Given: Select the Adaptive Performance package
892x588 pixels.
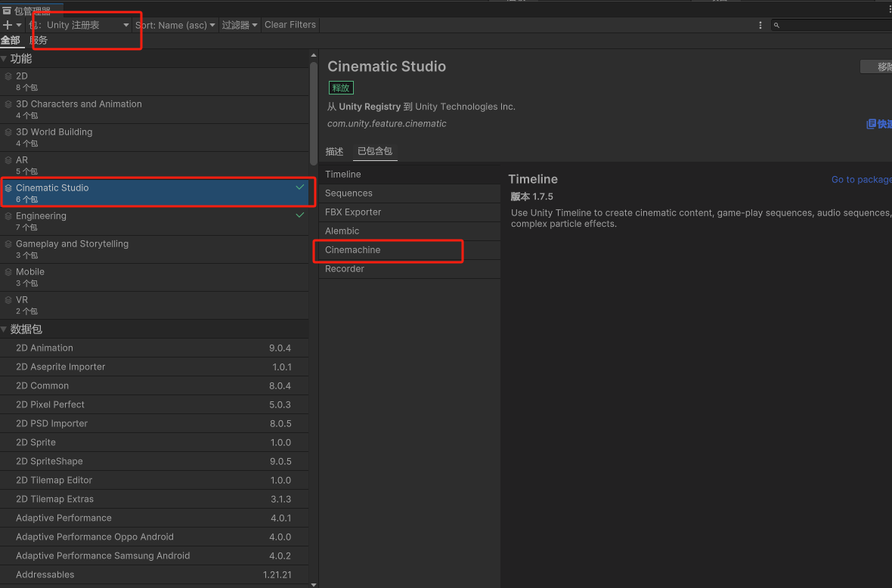Looking at the screenshot, I should [155, 518].
